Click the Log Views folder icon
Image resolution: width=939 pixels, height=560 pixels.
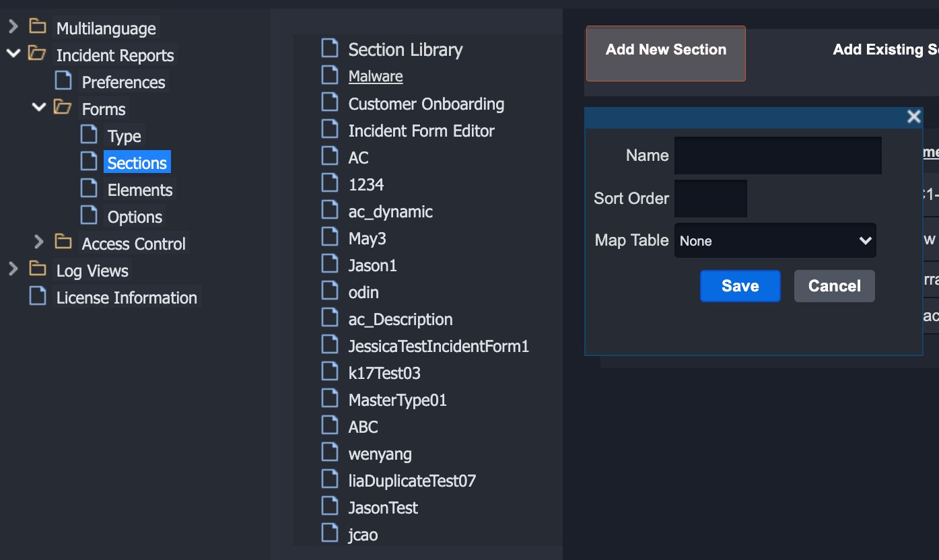coord(38,269)
